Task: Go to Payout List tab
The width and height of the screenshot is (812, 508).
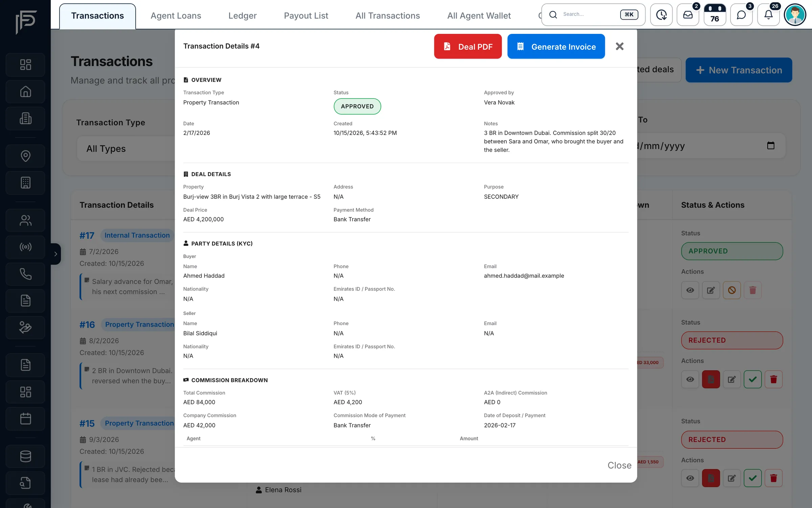Action: coord(306,16)
